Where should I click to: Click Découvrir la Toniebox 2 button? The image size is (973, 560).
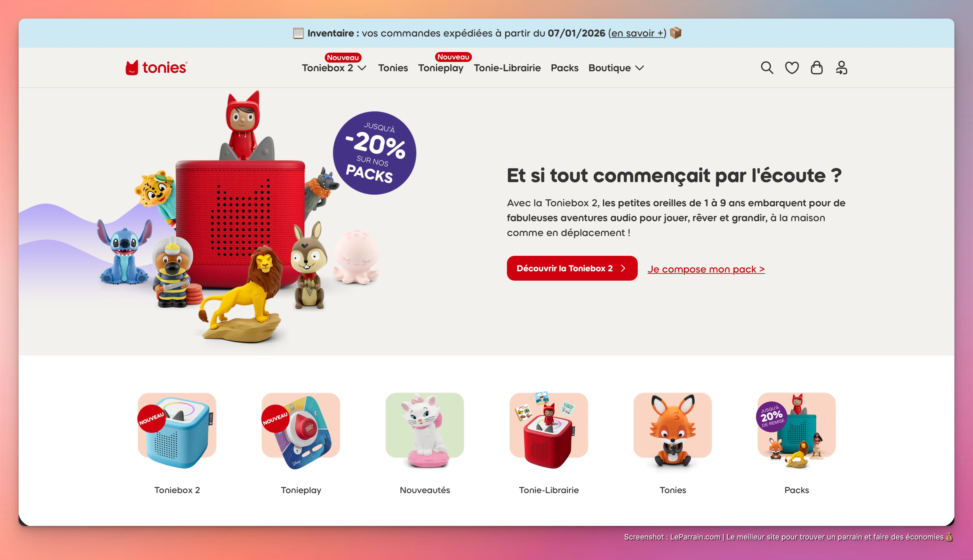[x=572, y=268]
